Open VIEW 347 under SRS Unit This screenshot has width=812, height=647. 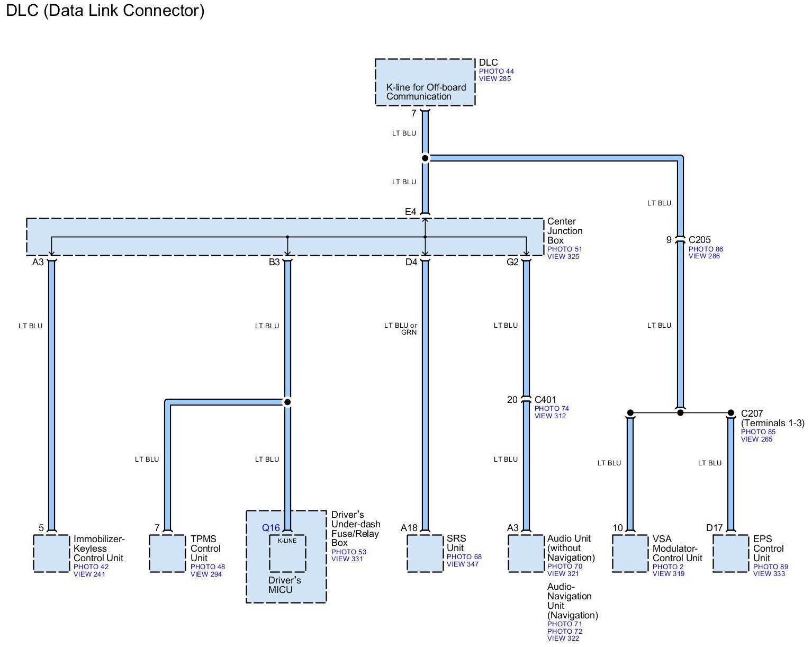click(x=462, y=564)
